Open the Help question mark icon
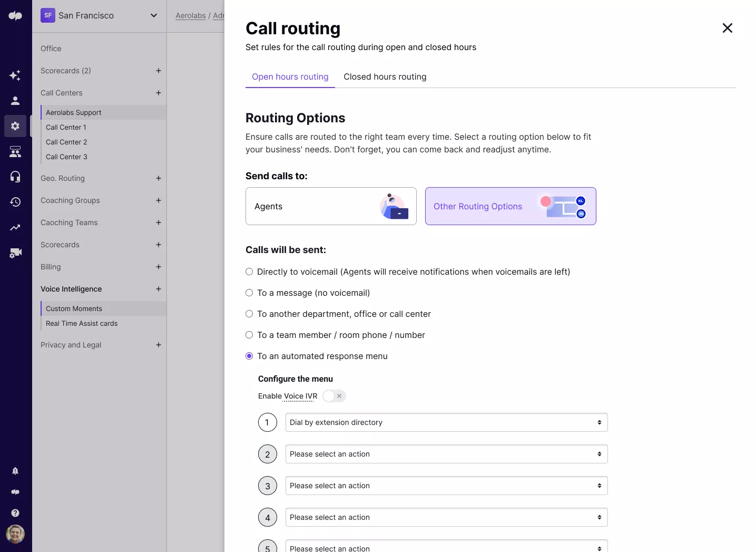The height and width of the screenshot is (552, 756). (x=15, y=513)
